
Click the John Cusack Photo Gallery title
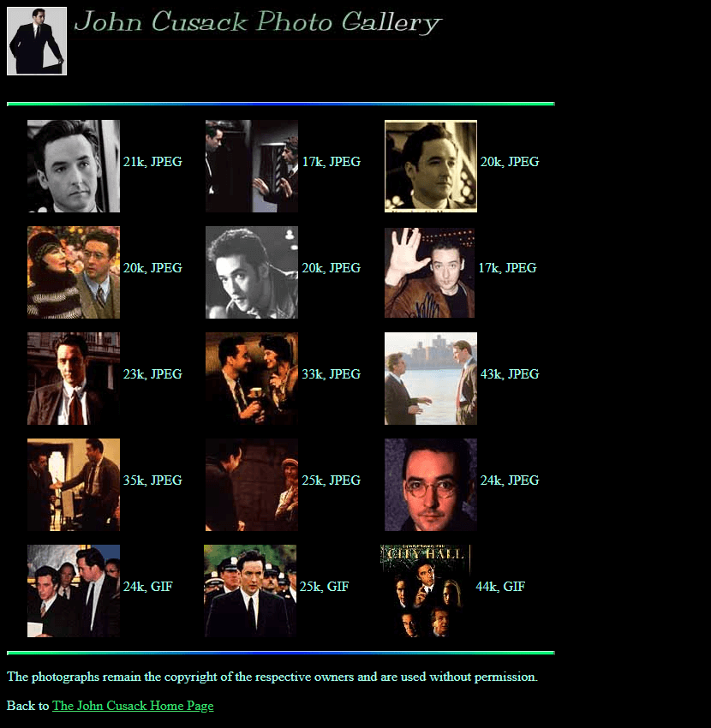(x=258, y=22)
